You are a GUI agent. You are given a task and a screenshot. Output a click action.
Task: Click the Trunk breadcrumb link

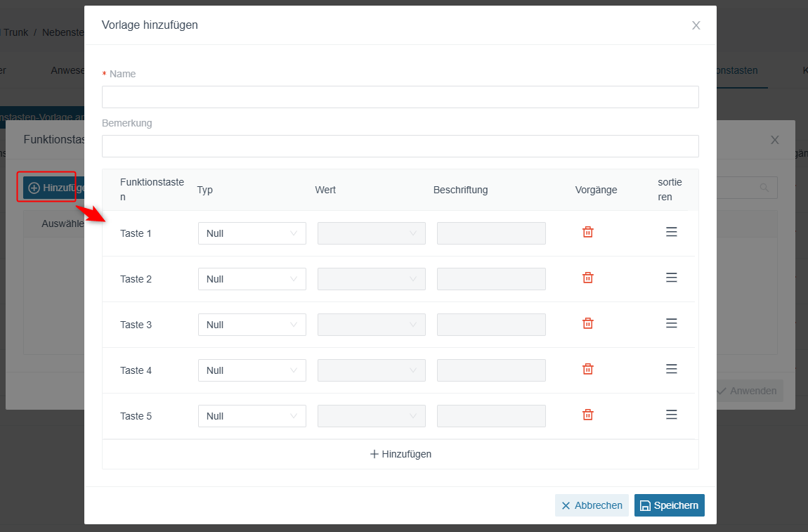pyautogui.click(x=15, y=32)
